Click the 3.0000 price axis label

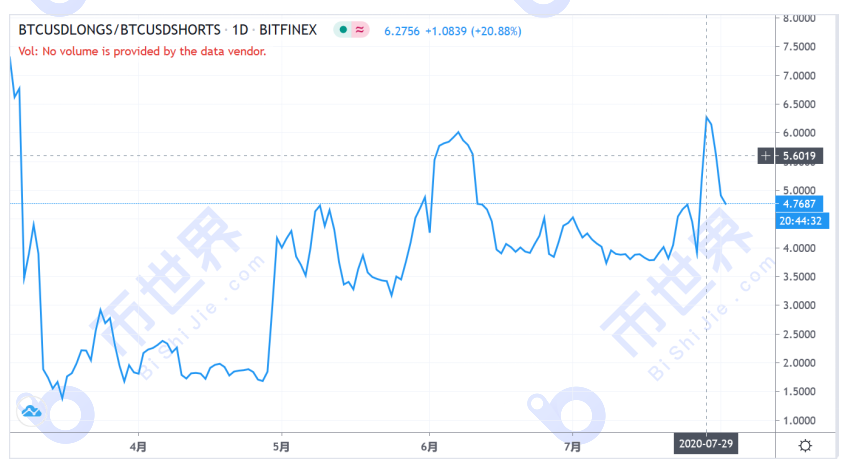click(799, 305)
